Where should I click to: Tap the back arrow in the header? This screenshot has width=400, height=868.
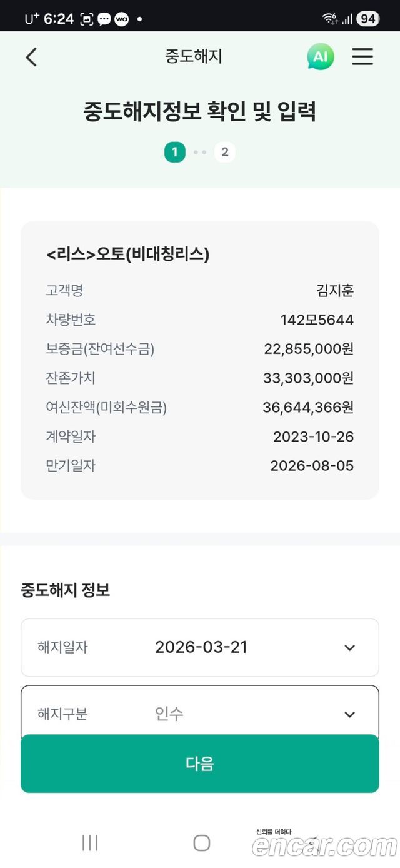(31, 57)
